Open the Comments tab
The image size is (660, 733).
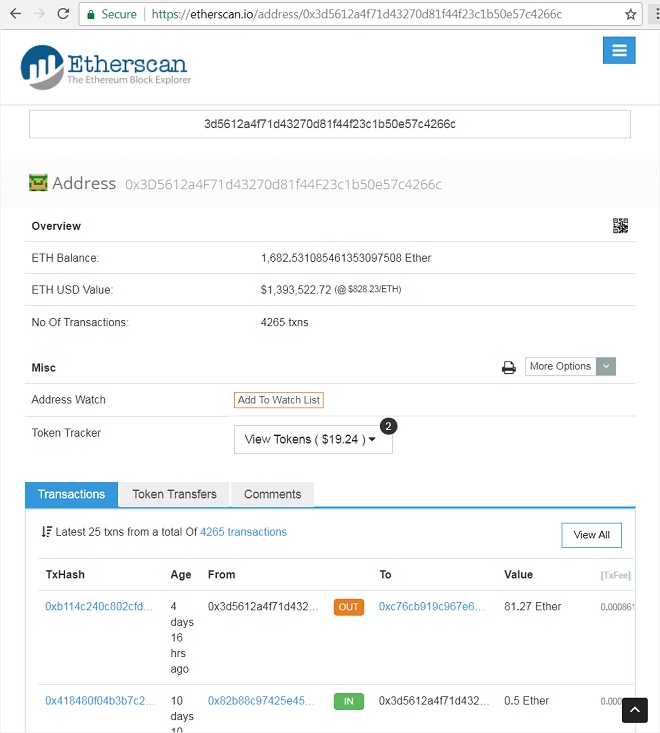point(273,495)
